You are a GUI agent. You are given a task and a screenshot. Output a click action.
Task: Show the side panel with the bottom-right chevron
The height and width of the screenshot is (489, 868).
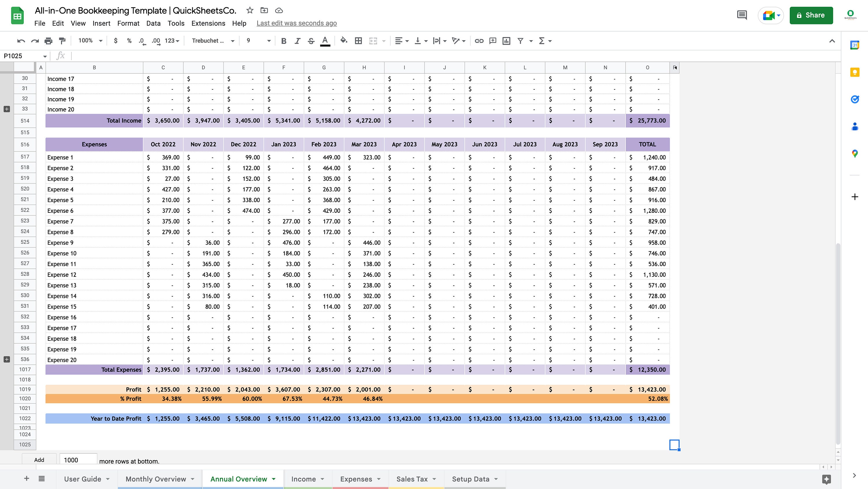[x=854, y=475]
